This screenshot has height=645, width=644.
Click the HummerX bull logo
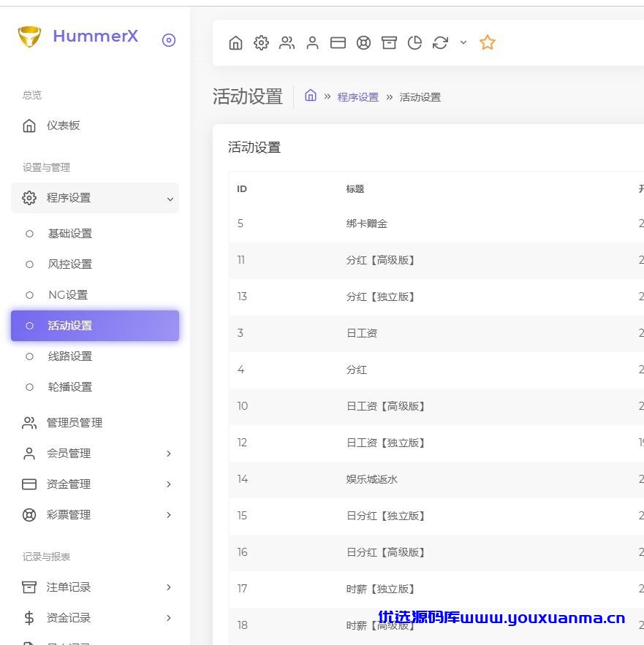click(29, 37)
